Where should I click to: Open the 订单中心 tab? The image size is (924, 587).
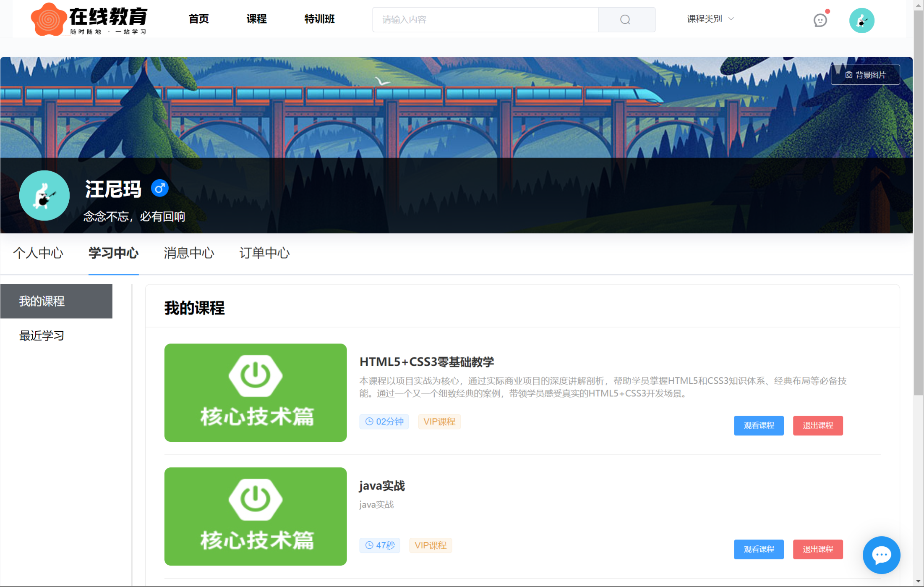pos(264,253)
